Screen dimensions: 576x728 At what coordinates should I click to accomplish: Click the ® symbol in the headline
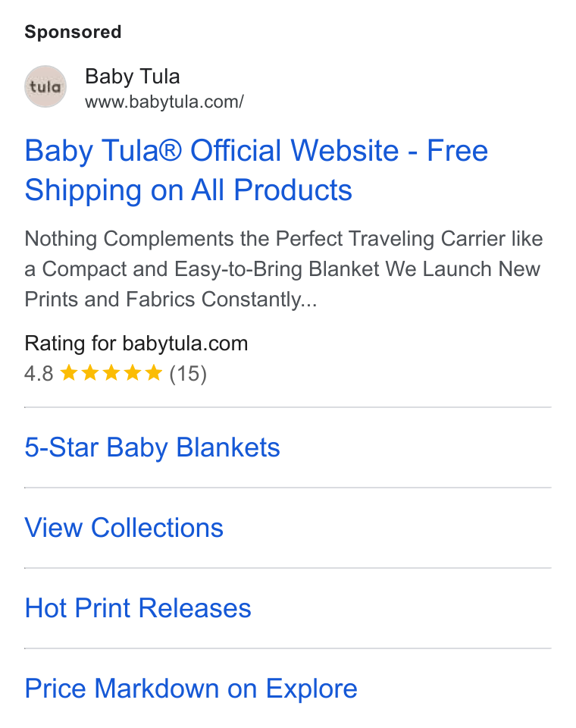pos(171,149)
